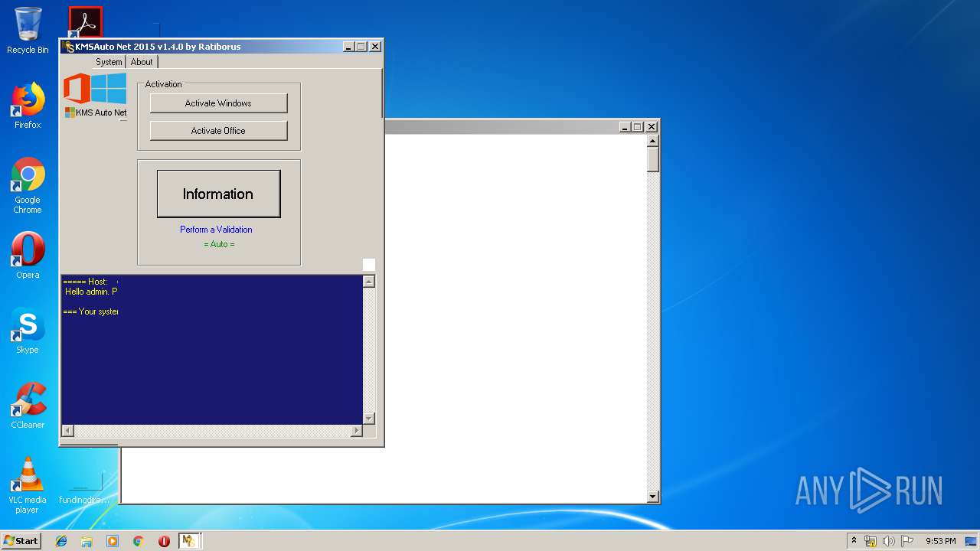This screenshot has height=551, width=980.
Task: Minimize the KMSAuto Net window
Action: (348, 47)
